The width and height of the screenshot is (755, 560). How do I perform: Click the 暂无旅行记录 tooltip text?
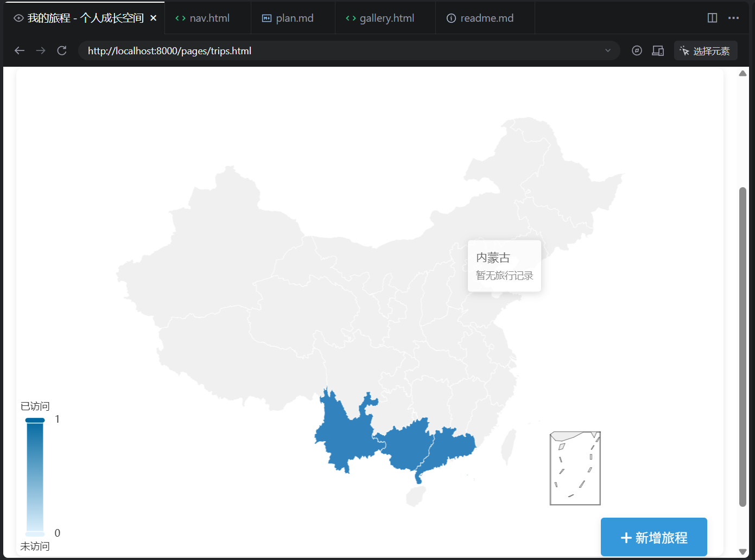click(504, 276)
